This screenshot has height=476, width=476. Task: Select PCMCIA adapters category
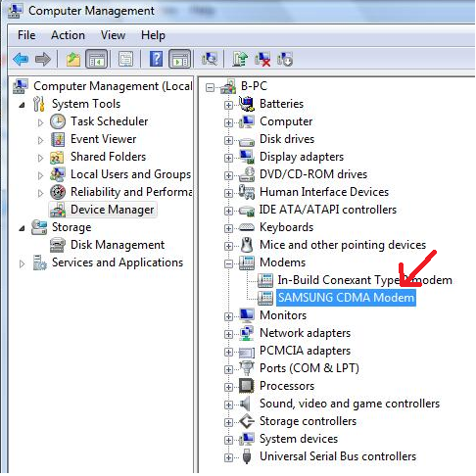pyautogui.click(x=305, y=351)
